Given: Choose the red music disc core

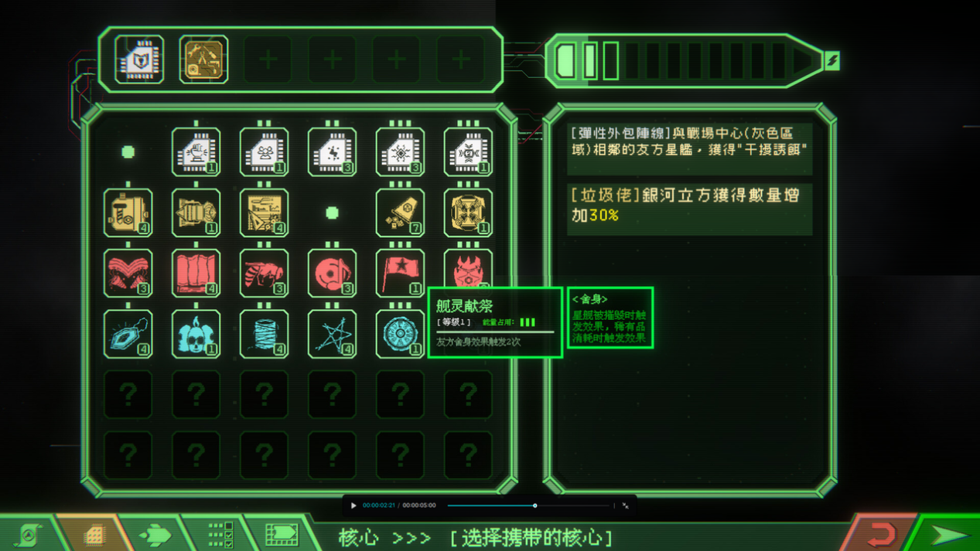Looking at the screenshot, I should click(x=332, y=273).
